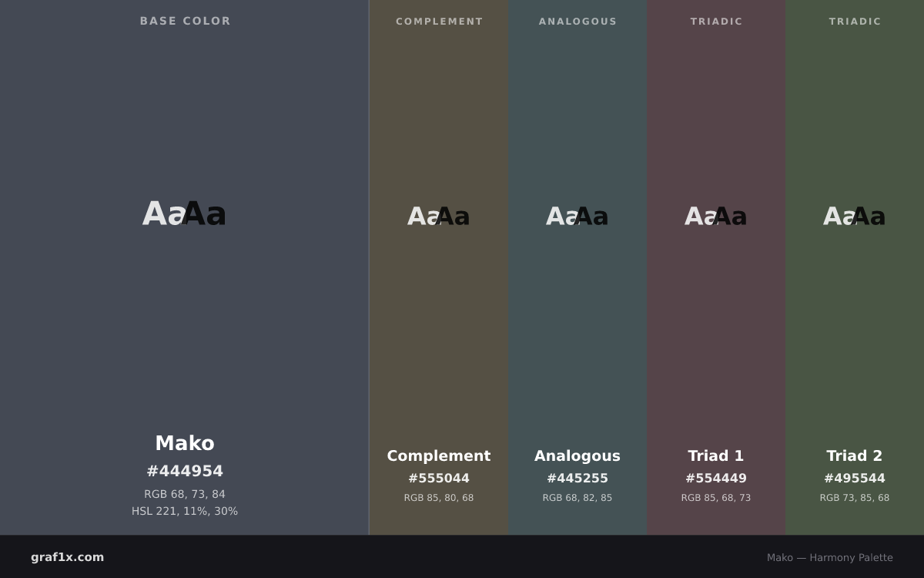Click the Mako color name title
The height and width of the screenshot is (578, 924).
(185, 443)
